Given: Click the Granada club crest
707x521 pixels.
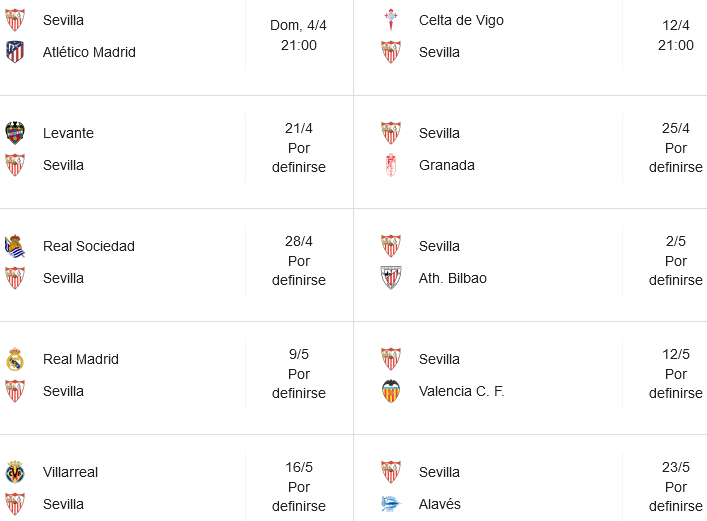Looking at the screenshot, I should point(391,165).
